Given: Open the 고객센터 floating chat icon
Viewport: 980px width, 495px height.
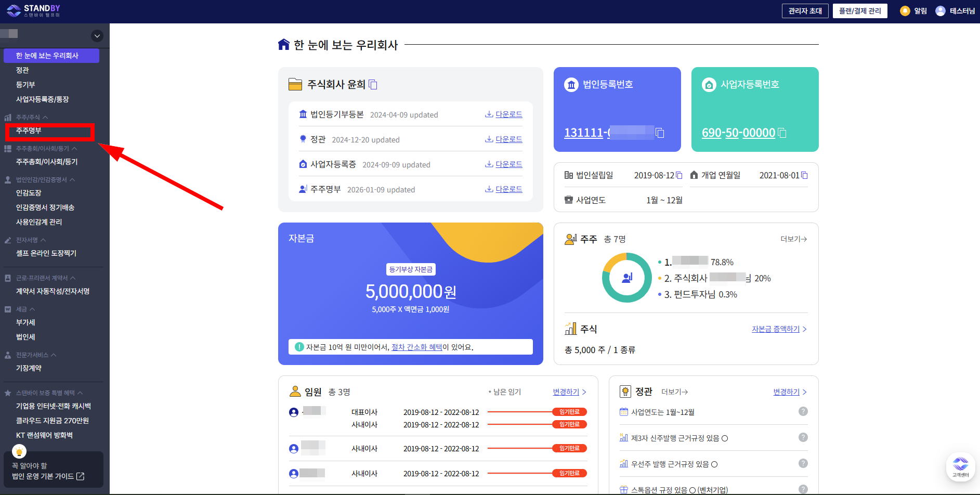Looking at the screenshot, I should pos(959,465).
